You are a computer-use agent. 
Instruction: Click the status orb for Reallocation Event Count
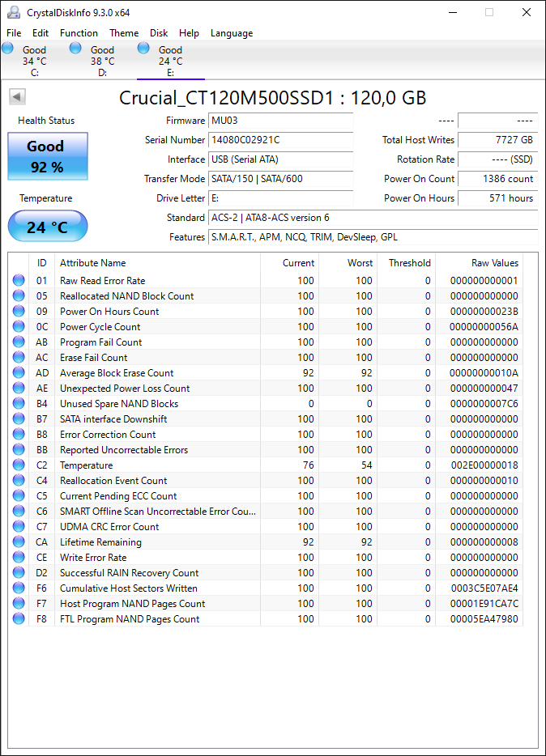[x=19, y=480]
